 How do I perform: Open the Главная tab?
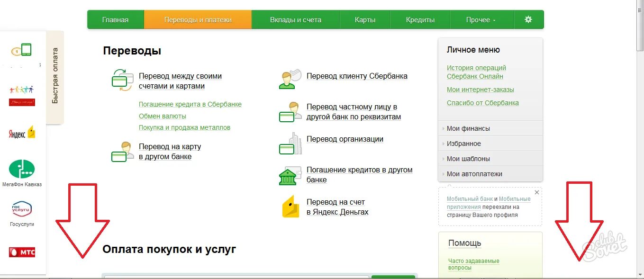(115, 20)
